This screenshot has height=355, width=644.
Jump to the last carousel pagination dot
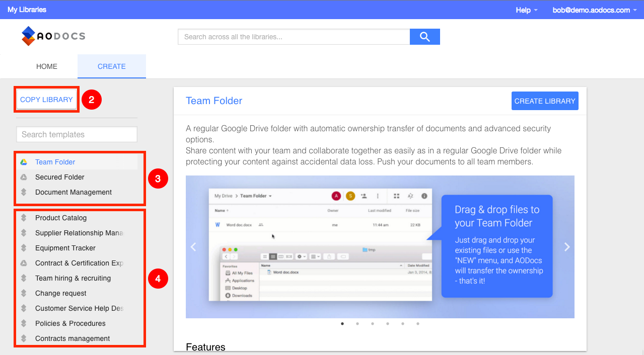pos(418,324)
